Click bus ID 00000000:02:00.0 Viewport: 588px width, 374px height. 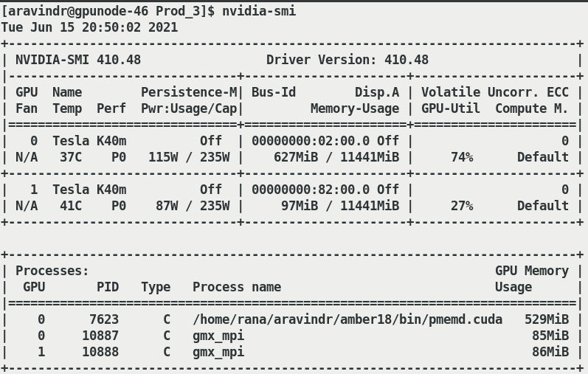coord(310,141)
